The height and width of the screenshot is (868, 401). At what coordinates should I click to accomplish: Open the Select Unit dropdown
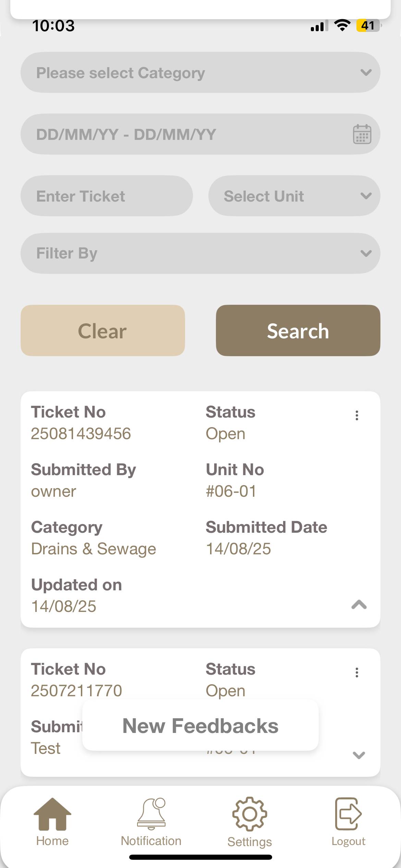pos(294,196)
